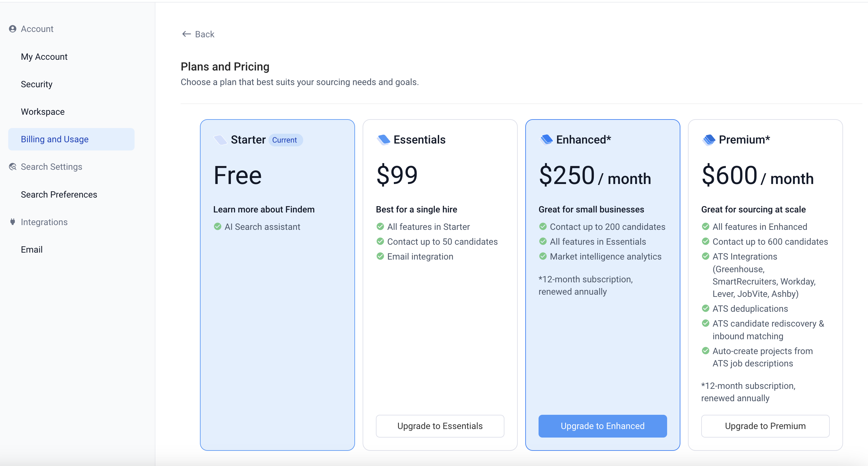Click the check icon beside AI Search assistant
The height and width of the screenshot is (466, 868).
218,227
